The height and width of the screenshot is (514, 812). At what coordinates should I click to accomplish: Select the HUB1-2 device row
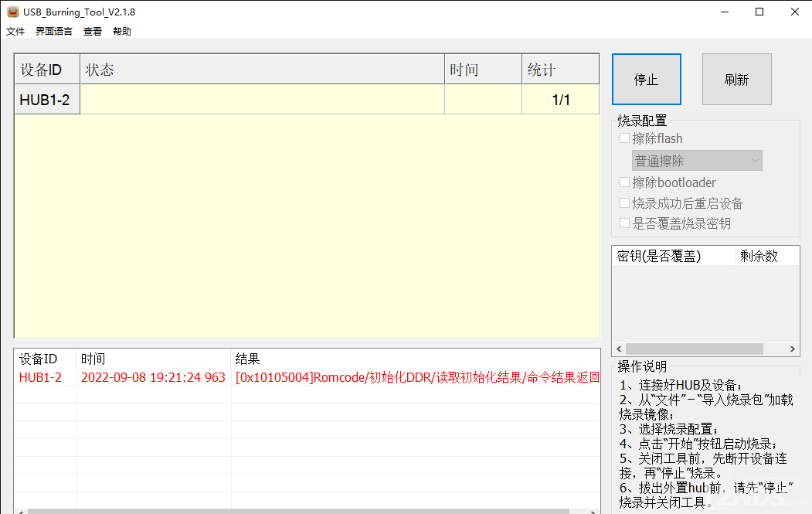coord(47,100)
